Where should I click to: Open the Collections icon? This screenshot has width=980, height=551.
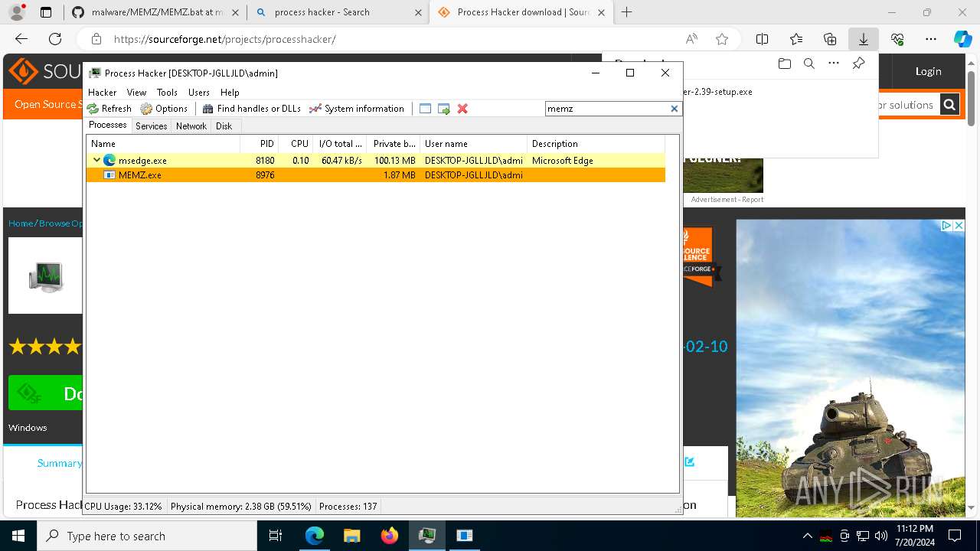click(830, 39)
